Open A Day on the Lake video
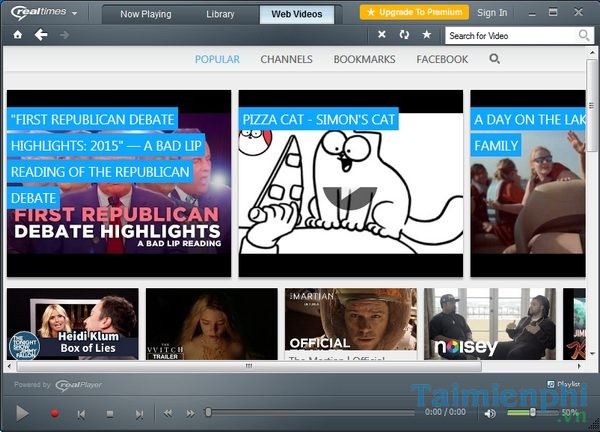600x432 pixels. click(528, 183)
